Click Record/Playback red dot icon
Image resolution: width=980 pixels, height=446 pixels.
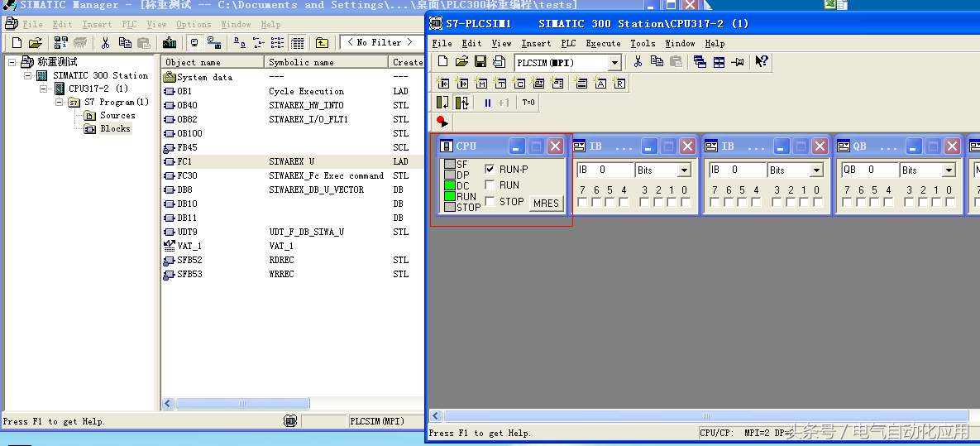(442, 122)
